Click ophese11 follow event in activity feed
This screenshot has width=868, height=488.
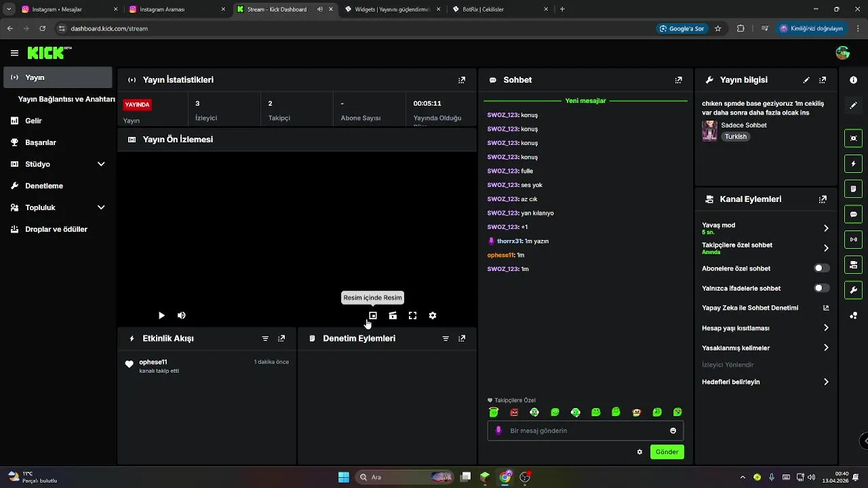(207, 366)
